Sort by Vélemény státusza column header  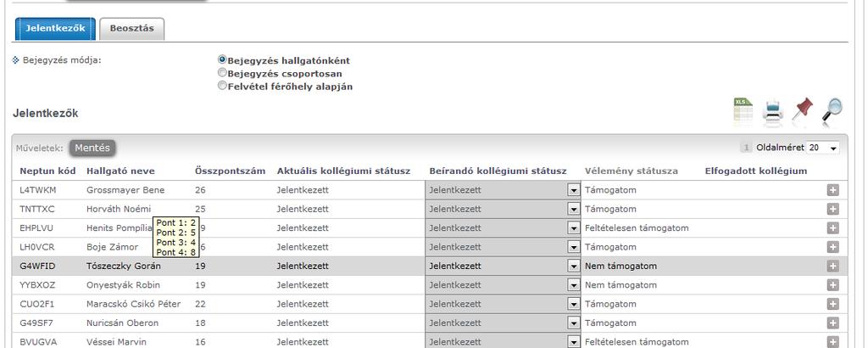click(631, 171)
